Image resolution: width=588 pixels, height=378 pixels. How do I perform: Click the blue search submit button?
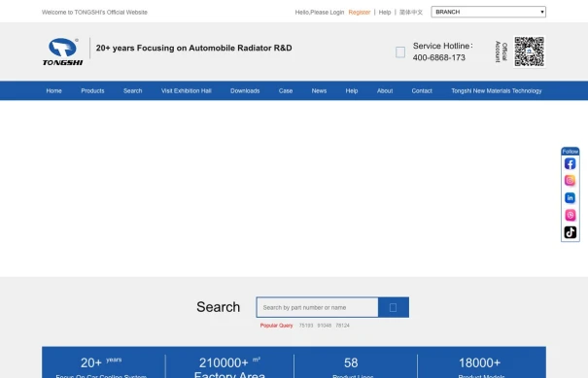pos(394,307)
